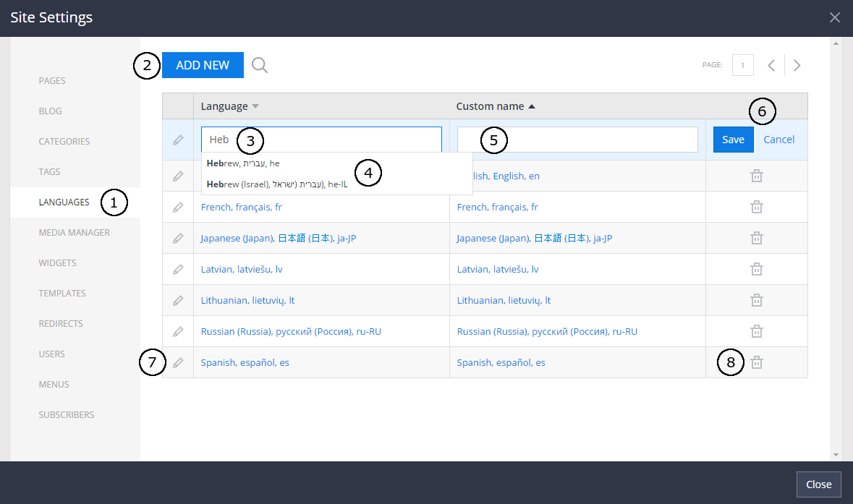Click the trash icon for Latvian

coord(756,268)
